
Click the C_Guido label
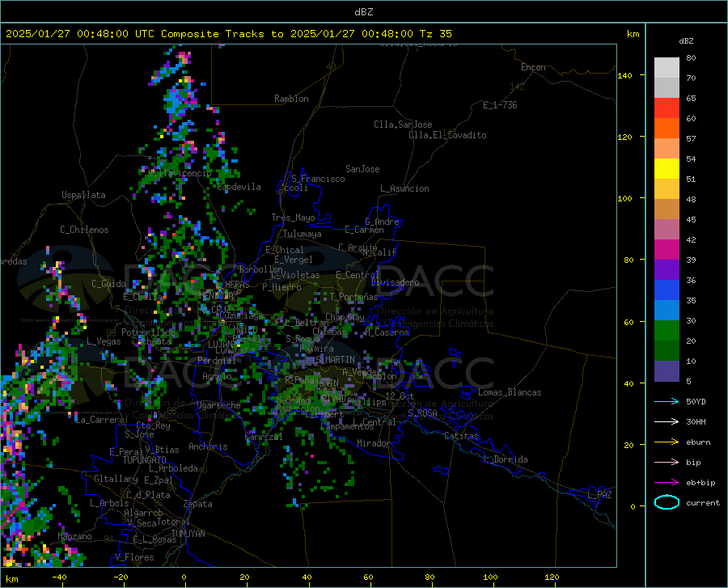coord(108,284)
